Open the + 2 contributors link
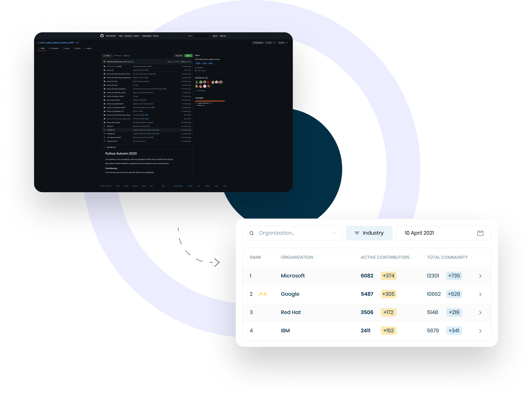 (x=200, y=91)
